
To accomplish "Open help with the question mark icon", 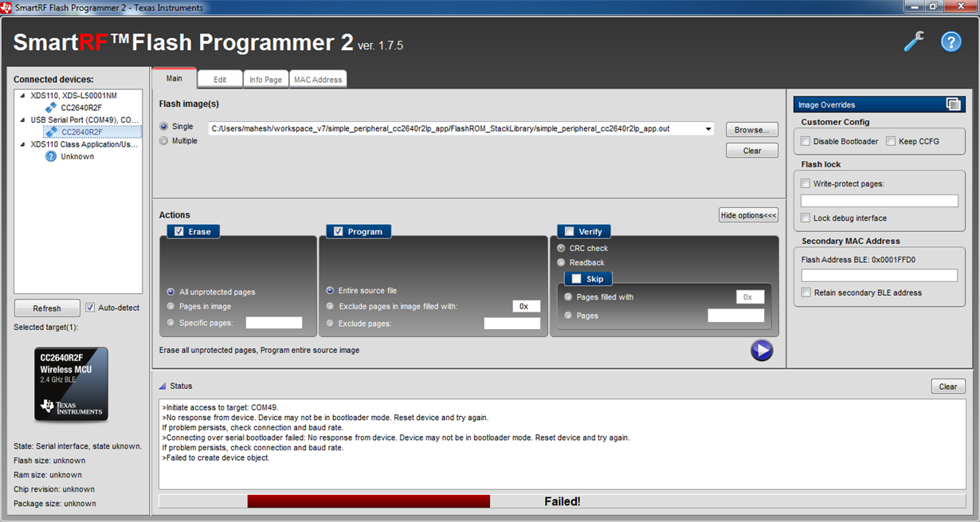I will pyautogui.click(x=951, y=41).
